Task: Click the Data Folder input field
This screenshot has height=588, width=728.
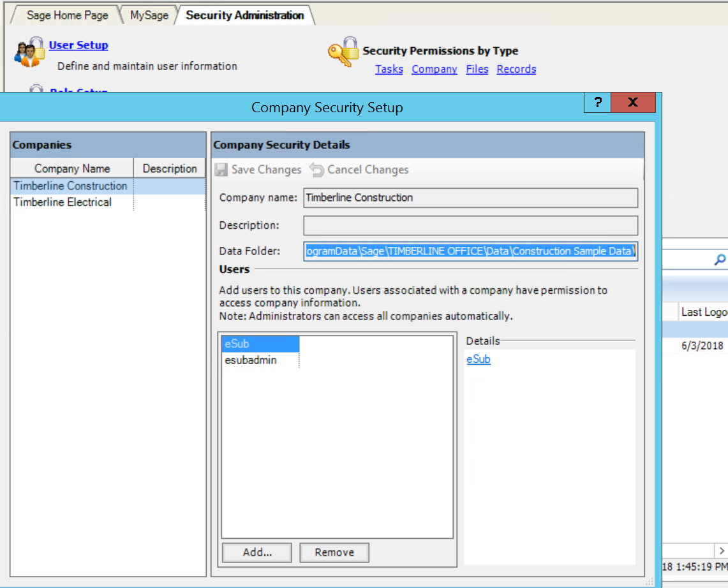Action: pos(471,251)
